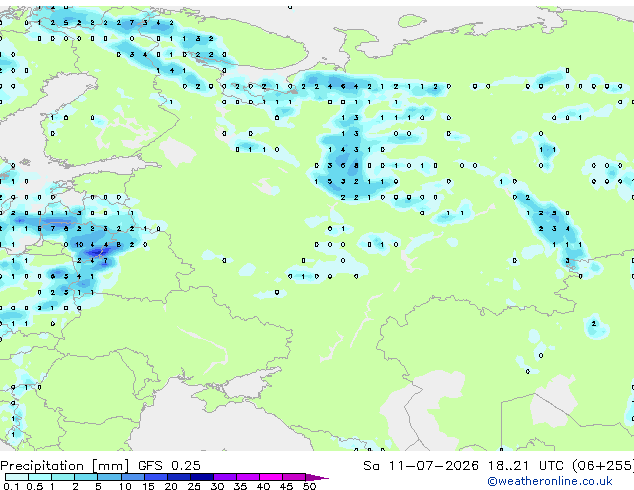Open the weatheronline.co.uk copyright link
Screen dimensions: 634x490
click(x=550, y=481)
